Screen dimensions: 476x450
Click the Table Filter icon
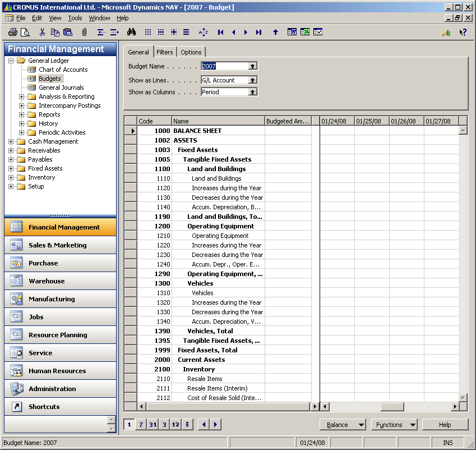coord(161,32)
